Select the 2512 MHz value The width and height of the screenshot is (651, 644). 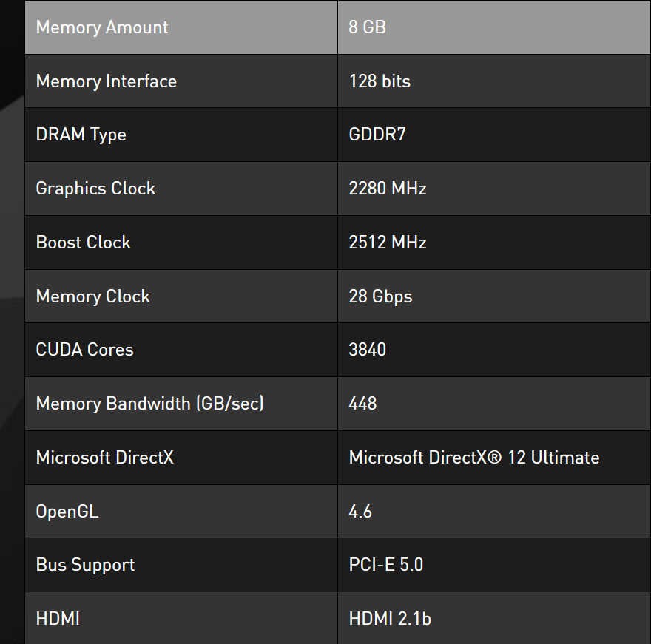[388, 243]
